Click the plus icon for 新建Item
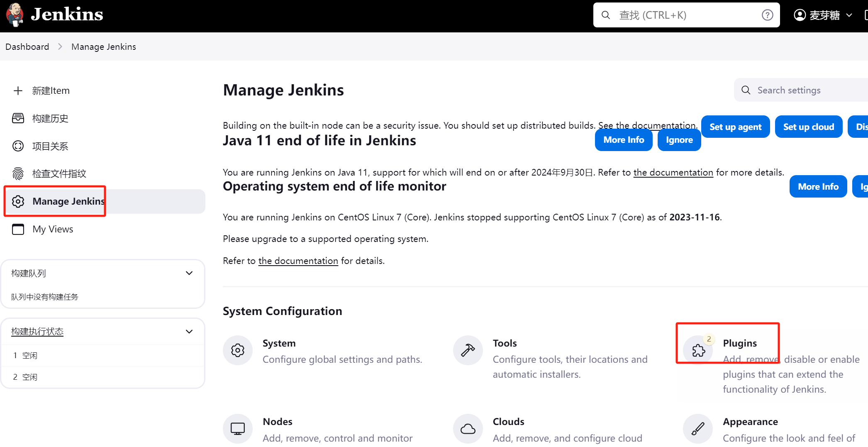This screenshot has height=447, width=868. tap(18, 90)
